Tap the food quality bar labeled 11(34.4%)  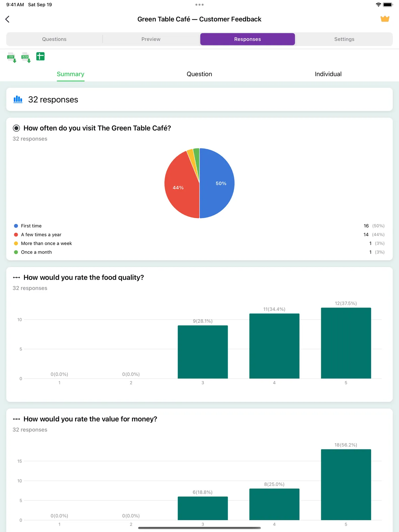tap(274, 346)
